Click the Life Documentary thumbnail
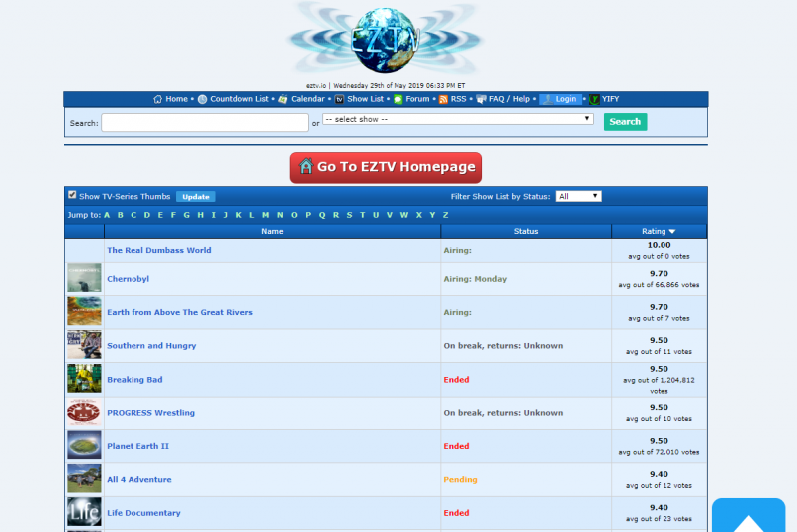This screenshot has height=532, width=797. pos(84,512)
